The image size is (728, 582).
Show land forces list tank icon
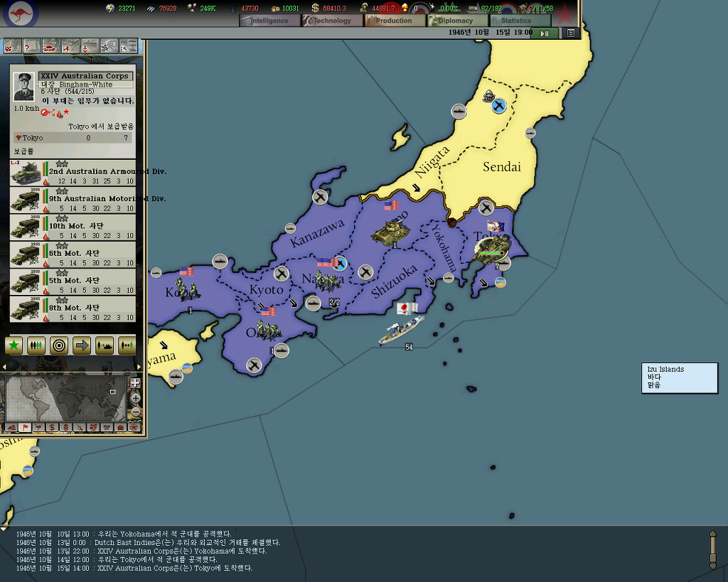tap(51, 46)
